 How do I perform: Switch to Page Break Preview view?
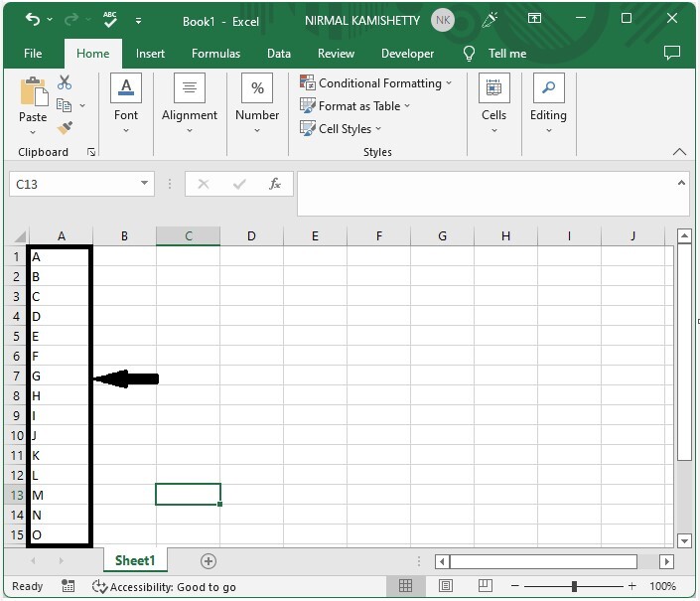(x=486, y=587)
